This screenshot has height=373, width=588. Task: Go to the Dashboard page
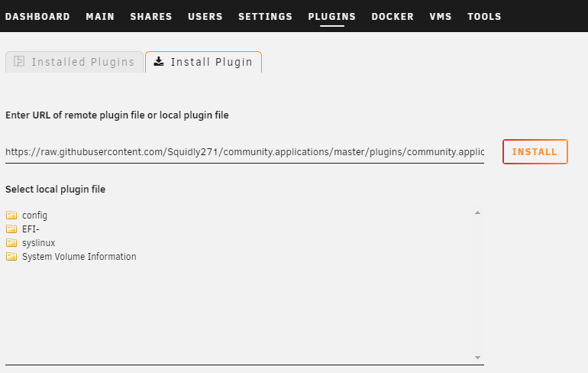[37, 17]
